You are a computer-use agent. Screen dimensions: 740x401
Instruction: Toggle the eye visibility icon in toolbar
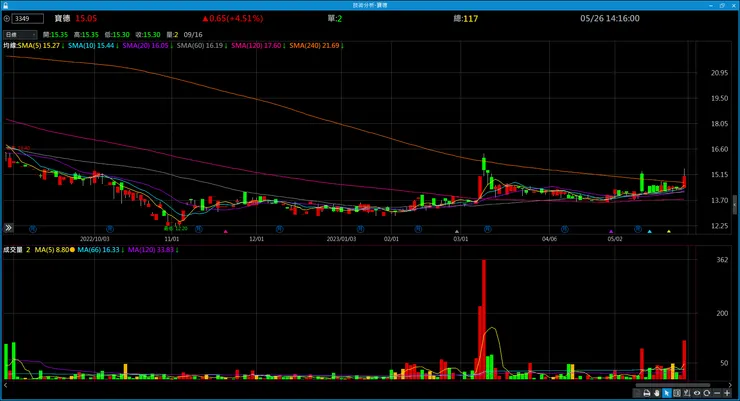(697, 393)
